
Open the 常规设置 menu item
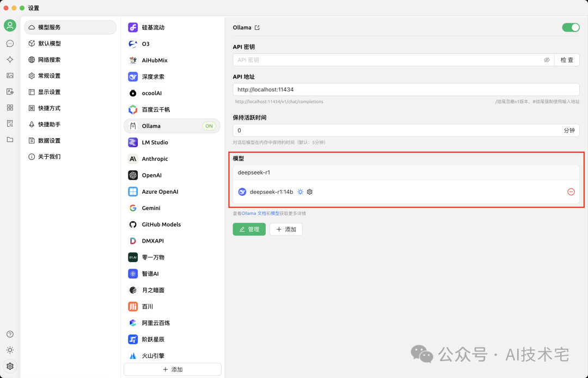point(70,76)
